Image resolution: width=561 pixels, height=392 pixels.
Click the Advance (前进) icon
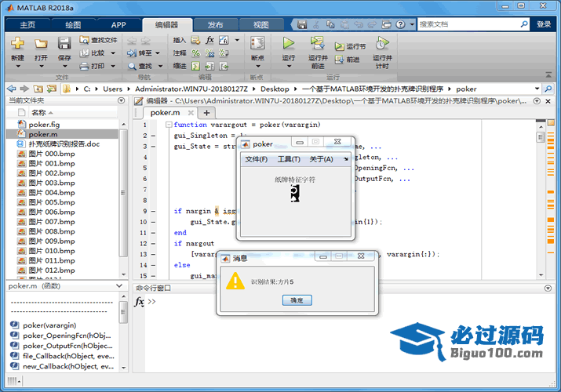[339, 60]
